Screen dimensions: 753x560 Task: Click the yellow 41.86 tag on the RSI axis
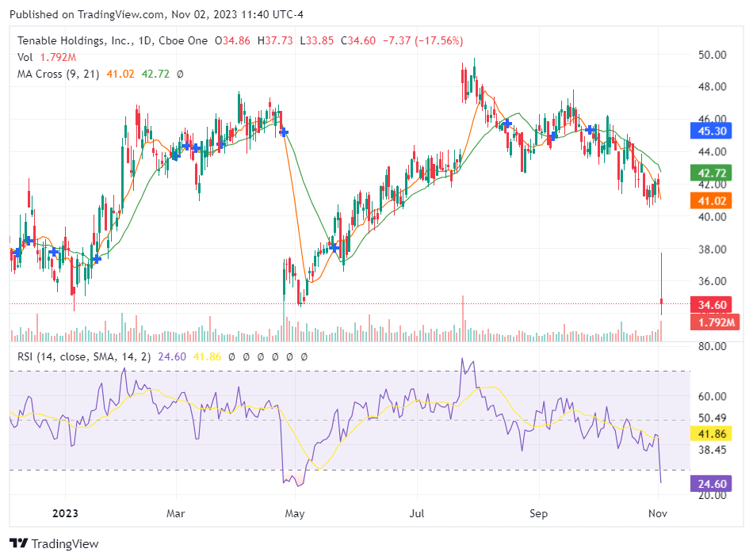[x=711, y=434]
